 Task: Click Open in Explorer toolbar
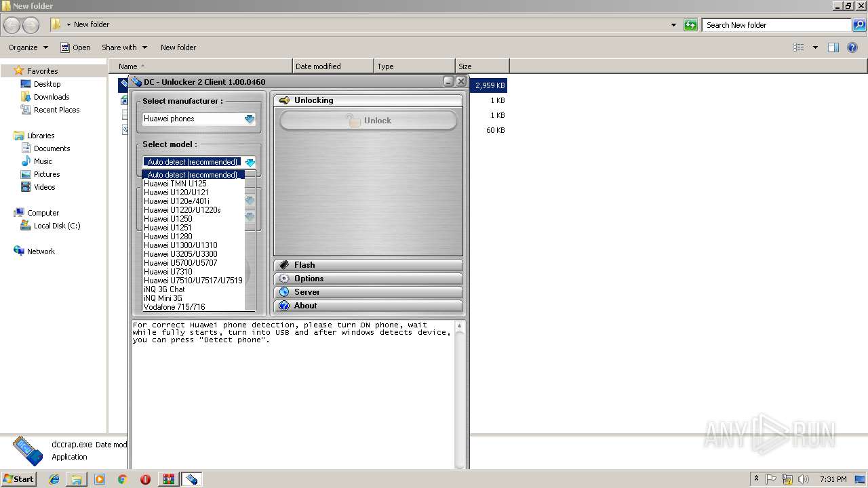[75, 47]
